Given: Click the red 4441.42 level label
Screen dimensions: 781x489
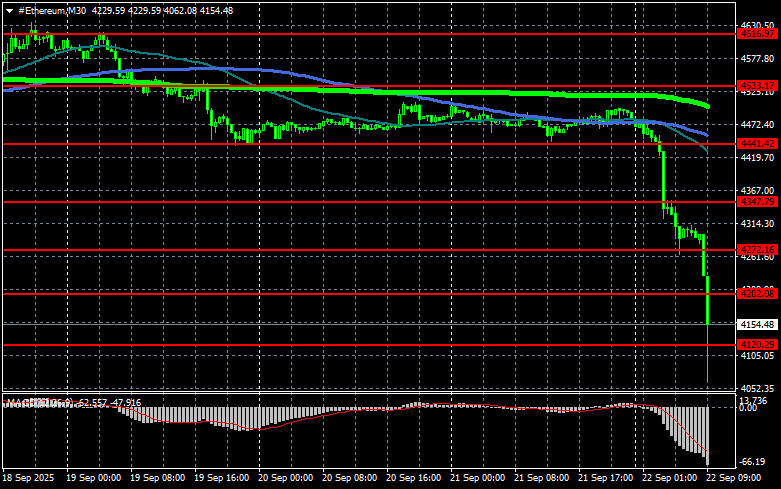Looking at the screenshot, I should point(758,143).
